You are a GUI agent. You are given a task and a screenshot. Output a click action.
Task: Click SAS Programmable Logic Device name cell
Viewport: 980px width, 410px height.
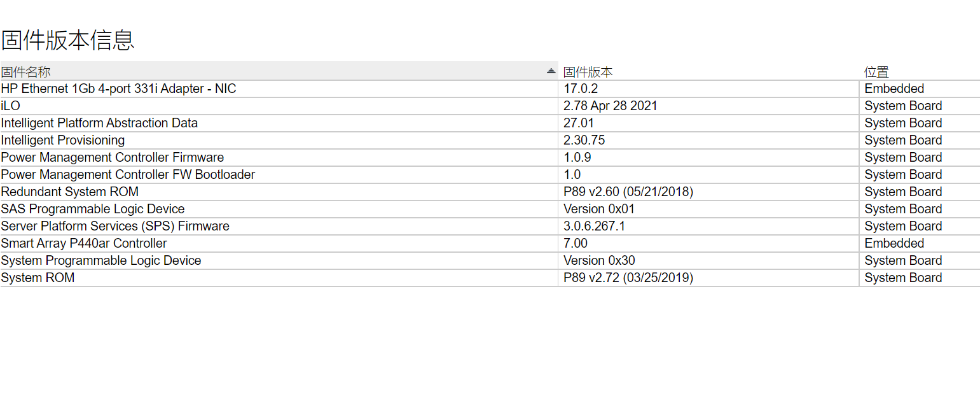[93, 209]
